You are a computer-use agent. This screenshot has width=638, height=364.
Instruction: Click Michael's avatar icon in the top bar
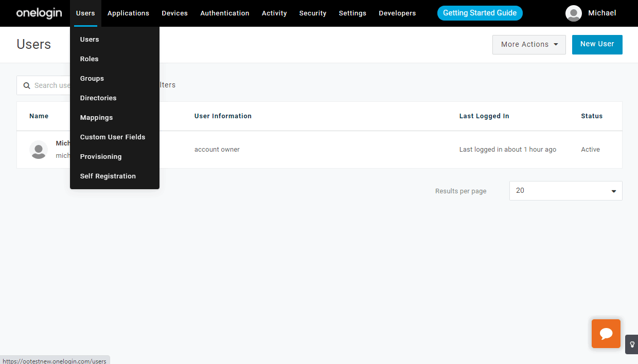click(x=573, y=13)
